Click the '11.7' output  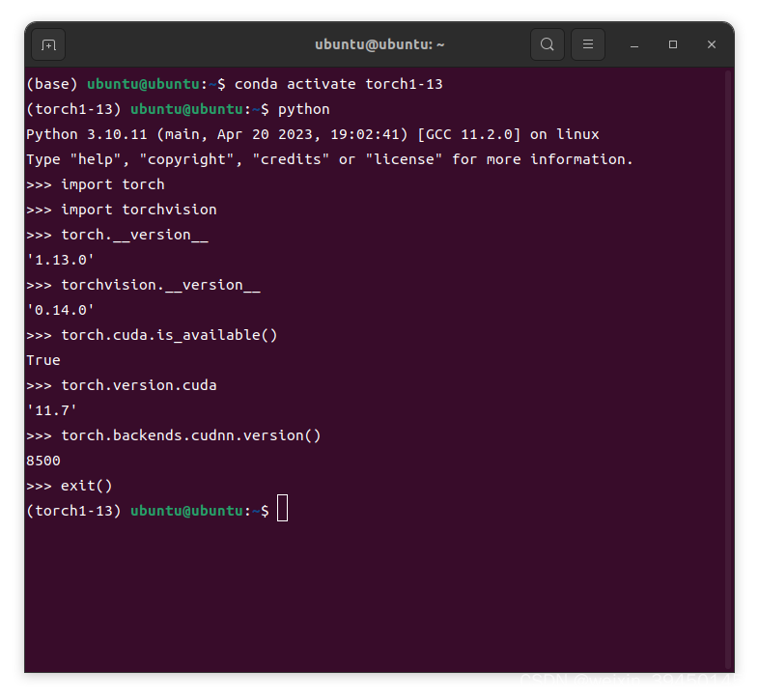[51, 410]
